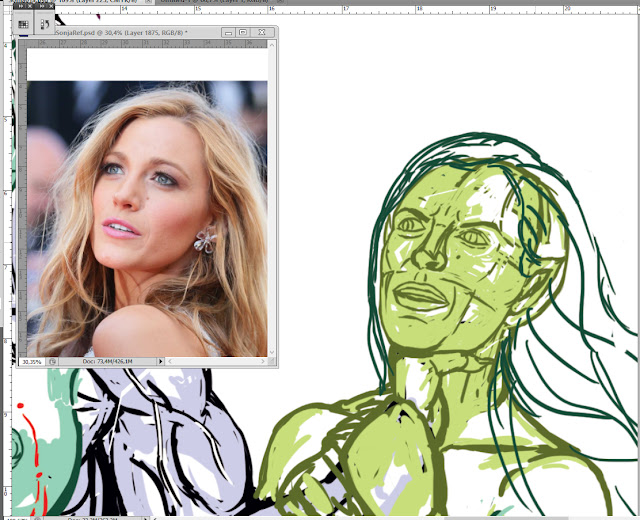
Task: Click SonjaRef horizontal scrollbar right arrow
Action: (263, 362)
